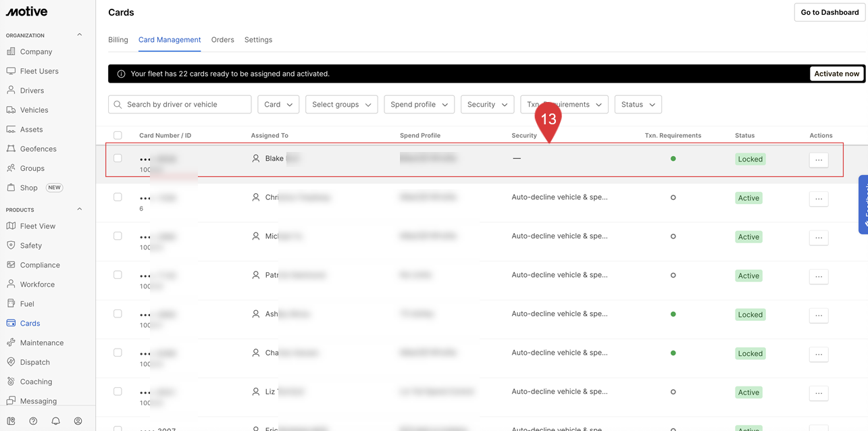Select the checkbox for Liz's card row
Image resolution: width=868 pixels, height=431 pixels.
tap(118, 391)
